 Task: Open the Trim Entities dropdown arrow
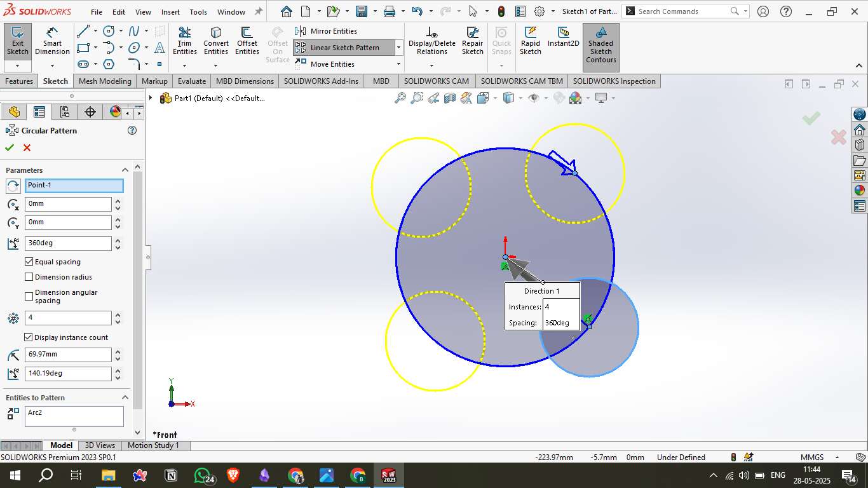184,65
